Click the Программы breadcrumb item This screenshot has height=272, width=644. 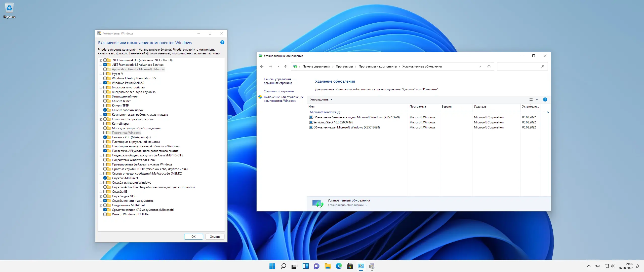[344, 67]
